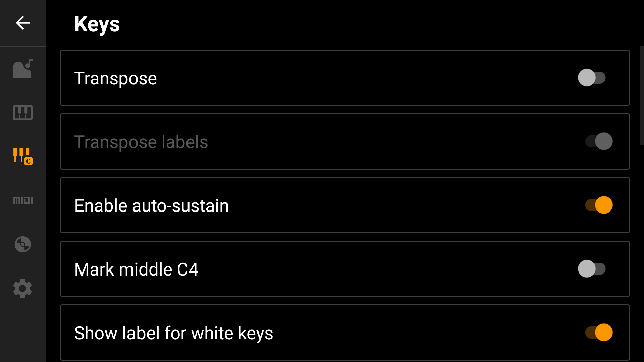Image resolution: width=644 pixels, height=362 pixels.
Task: Open MIDI settings from the sidebar
Action: coord(22,200)
